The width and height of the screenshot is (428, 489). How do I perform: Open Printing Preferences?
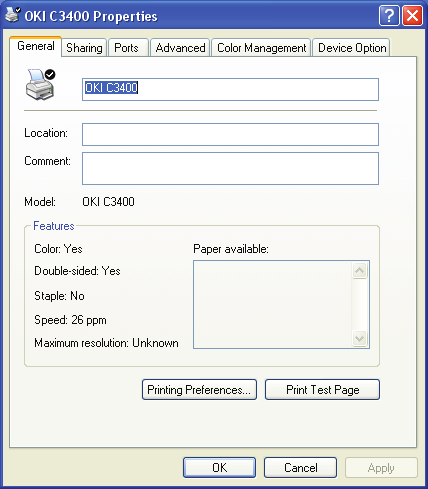(x=199, y=389)
